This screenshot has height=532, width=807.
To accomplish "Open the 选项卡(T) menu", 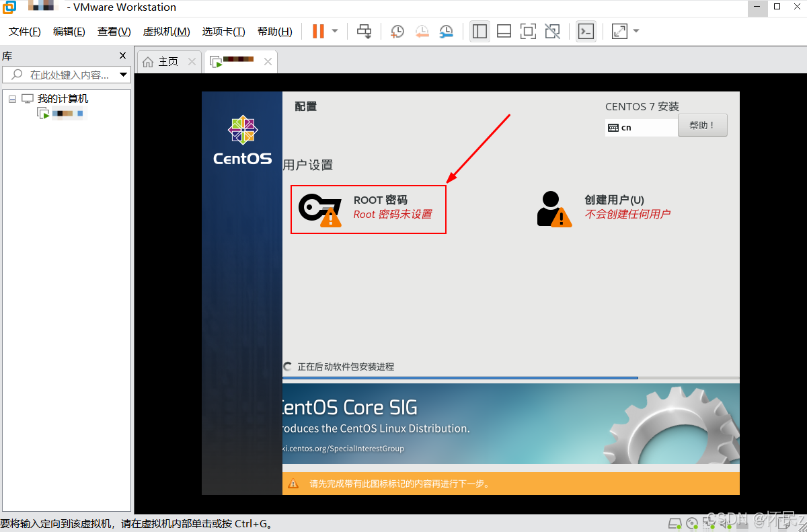I will 223,32.
